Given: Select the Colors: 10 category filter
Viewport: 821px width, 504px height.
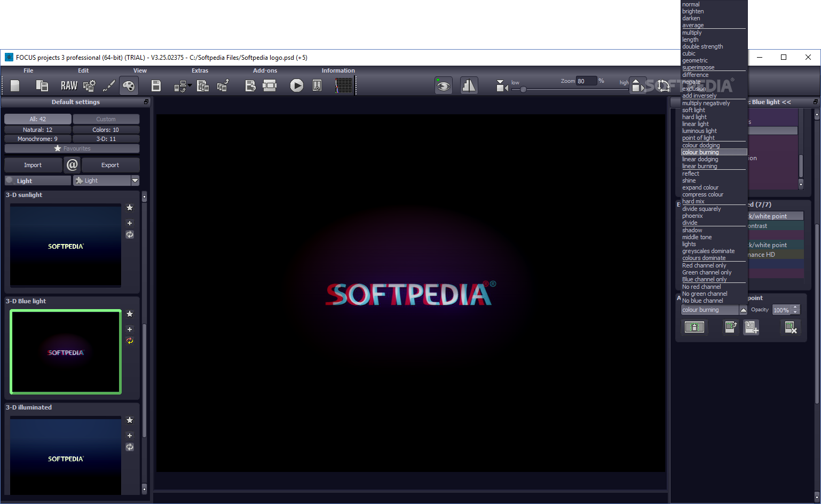Looking at the screenshot, I should click(106, 130).
